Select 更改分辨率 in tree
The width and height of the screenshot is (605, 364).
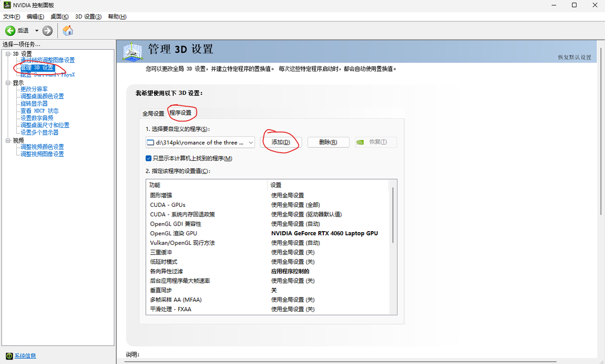pos(34,89)
